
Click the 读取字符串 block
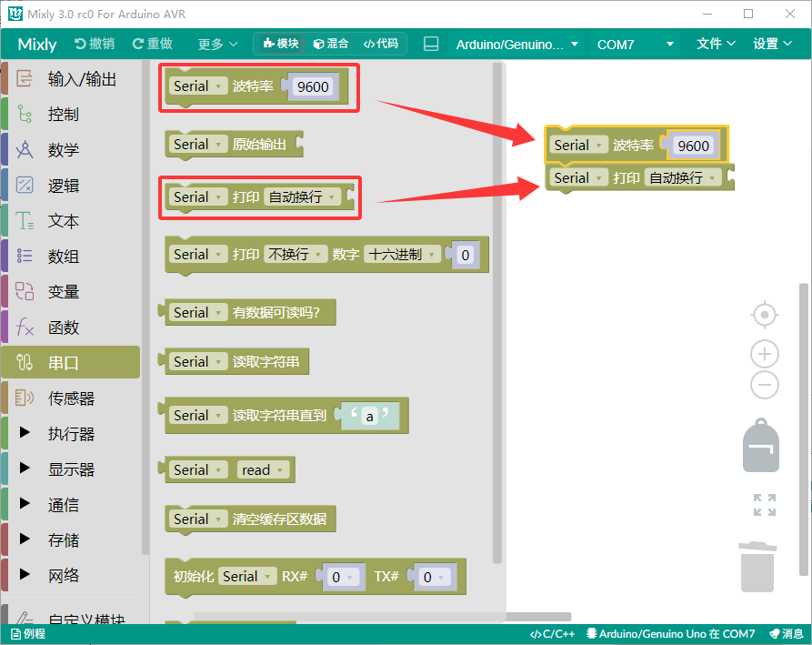coord(234,361)
